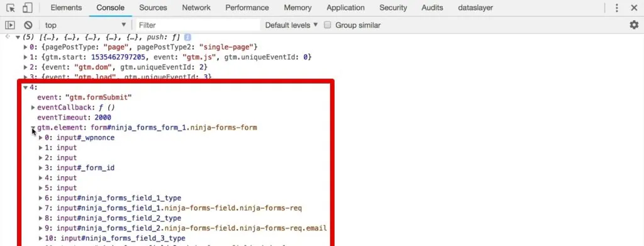Enable the Group similar checkbox

coord(327,25)
